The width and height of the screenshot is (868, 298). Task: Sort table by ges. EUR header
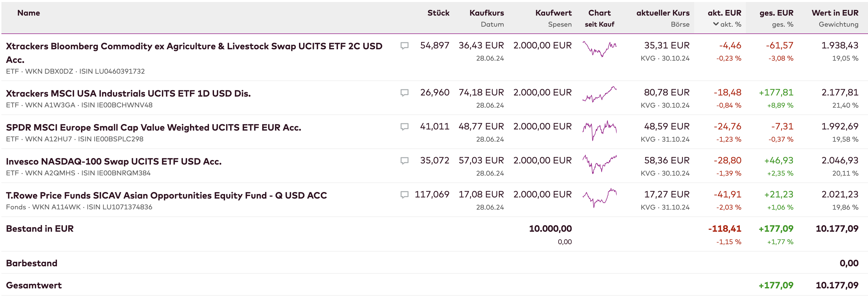coord(776,13)
